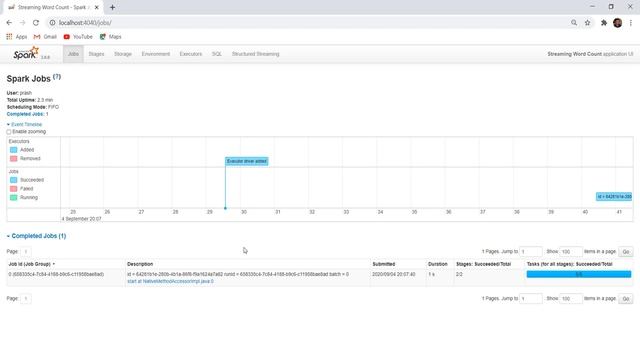The width and height of the screenshot is (640, 360).
Task: Open the start at NativeMethodAccessorImpl.java:0 link
Action: click(170, 281)
